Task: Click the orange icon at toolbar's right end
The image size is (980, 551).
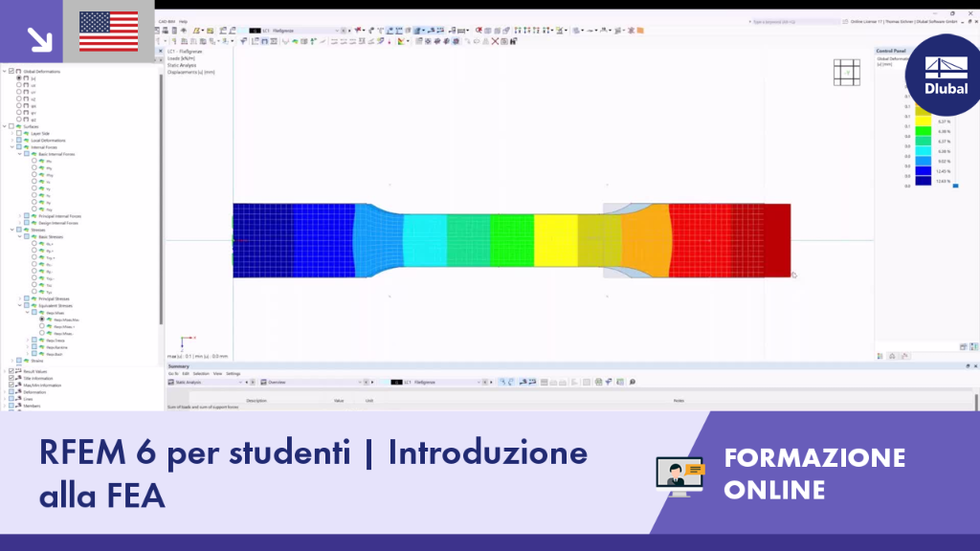Action: 640,30
